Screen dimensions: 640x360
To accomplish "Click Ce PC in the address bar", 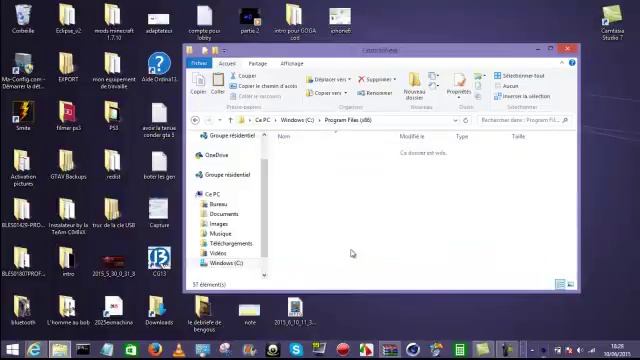I will point(262,120).
